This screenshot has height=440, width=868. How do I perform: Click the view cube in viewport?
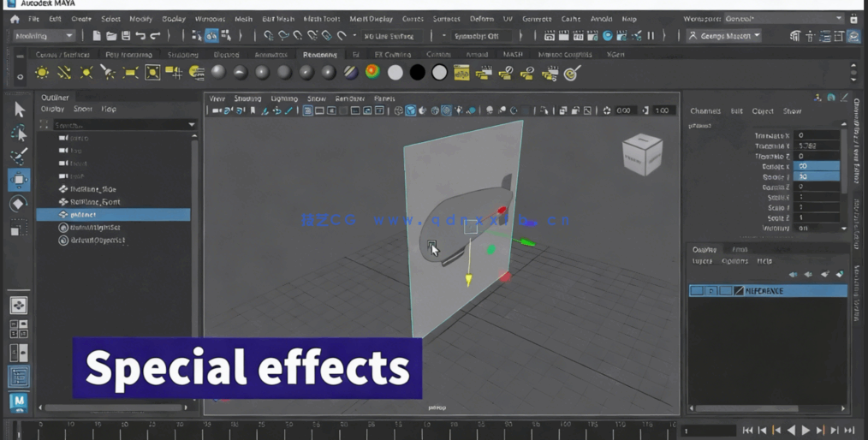(x=641, y=155)
